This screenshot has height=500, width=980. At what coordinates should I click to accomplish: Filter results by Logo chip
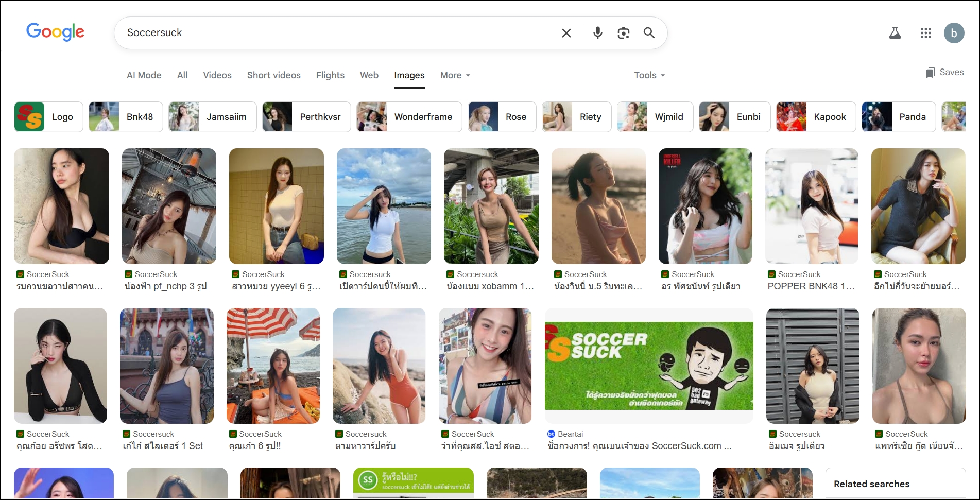pos(48,117)
